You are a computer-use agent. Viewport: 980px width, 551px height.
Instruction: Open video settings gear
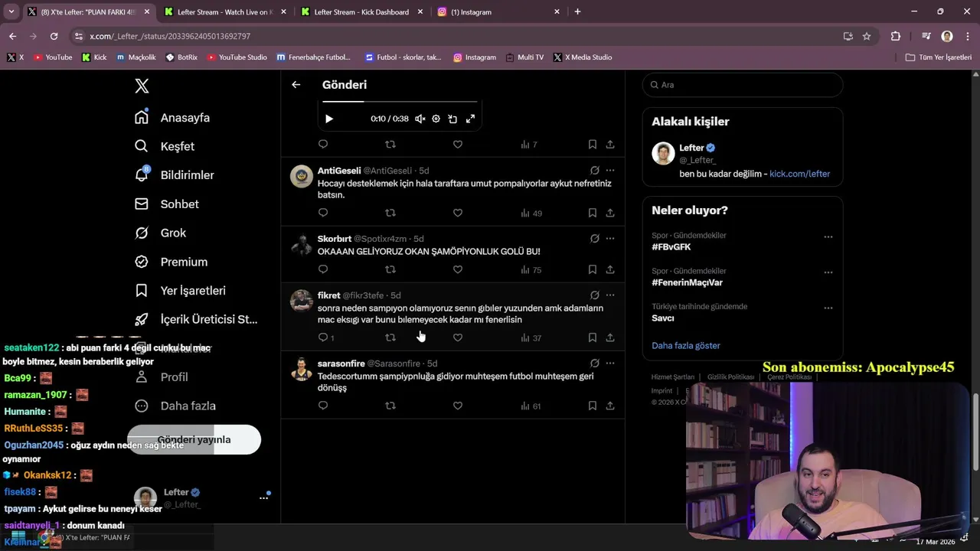(436, 119)
